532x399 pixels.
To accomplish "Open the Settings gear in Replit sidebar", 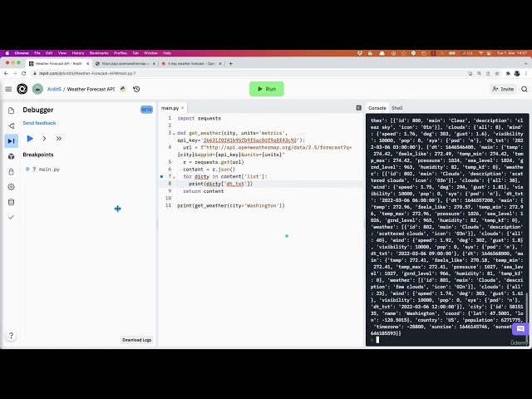I will pos(11,187).
